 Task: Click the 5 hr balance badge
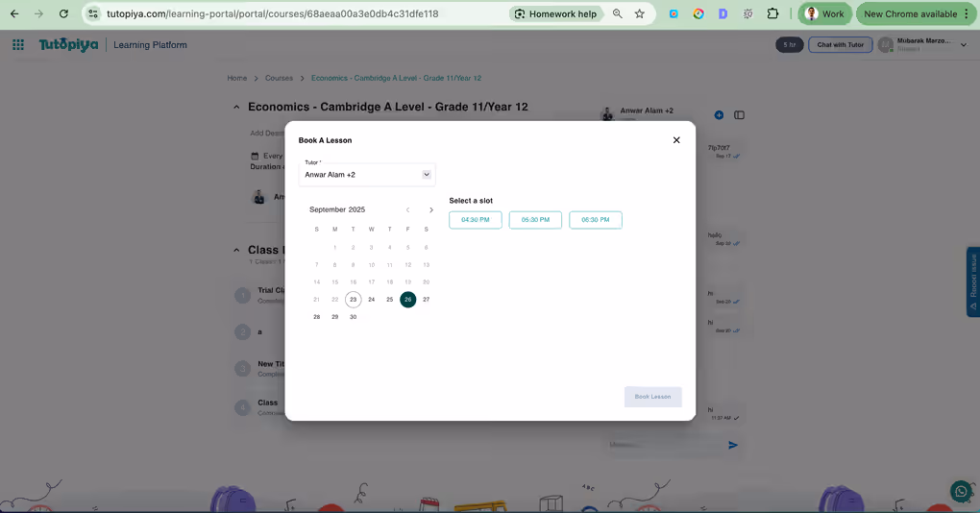(790, 45)
